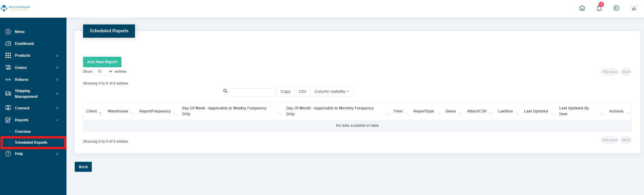The height and width of the screenshot is (195, 644).
Task: Select Dashboard in the sidebar
Action: tap(24, 43)
